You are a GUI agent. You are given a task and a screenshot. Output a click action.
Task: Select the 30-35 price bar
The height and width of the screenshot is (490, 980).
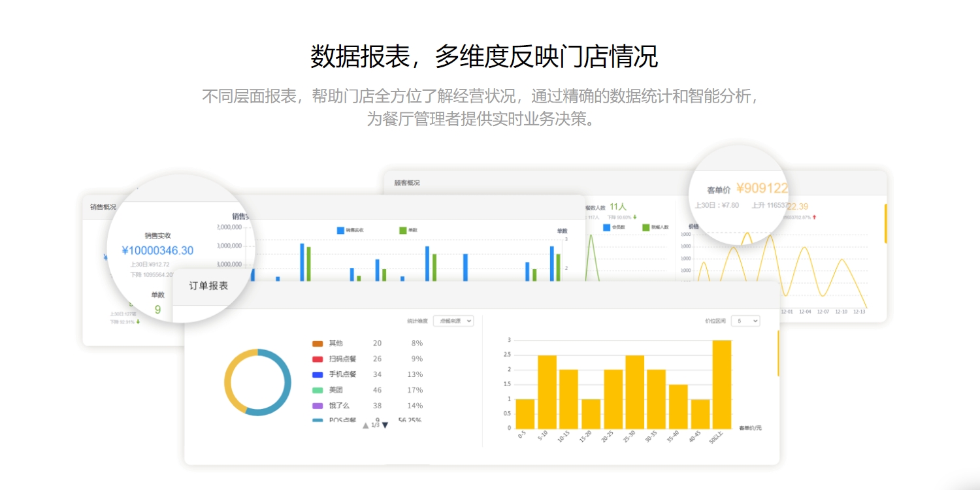click(656, 399)
